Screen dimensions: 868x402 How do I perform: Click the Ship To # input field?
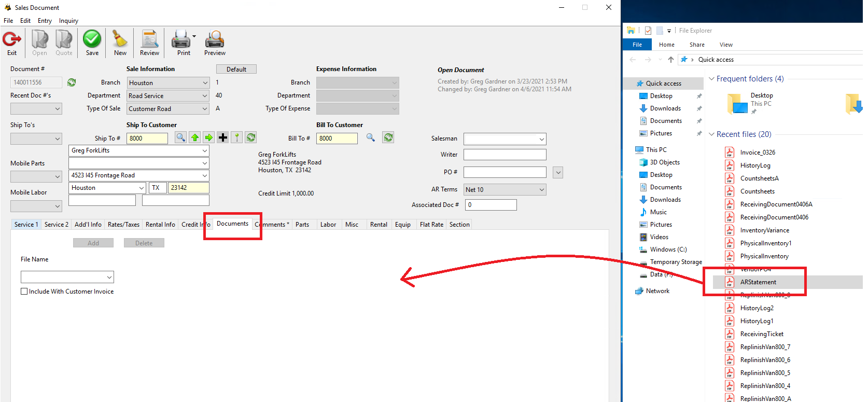click(x=148, y=138)
